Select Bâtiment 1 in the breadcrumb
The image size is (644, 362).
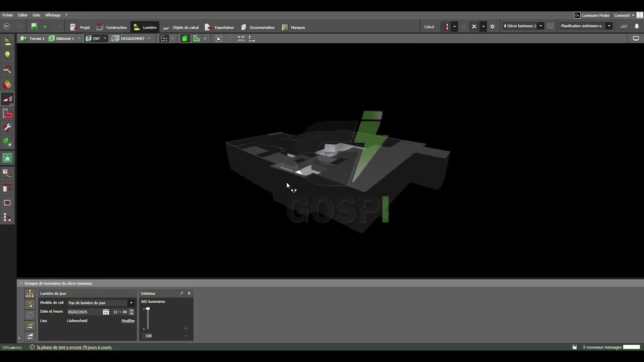click(61, 39)
